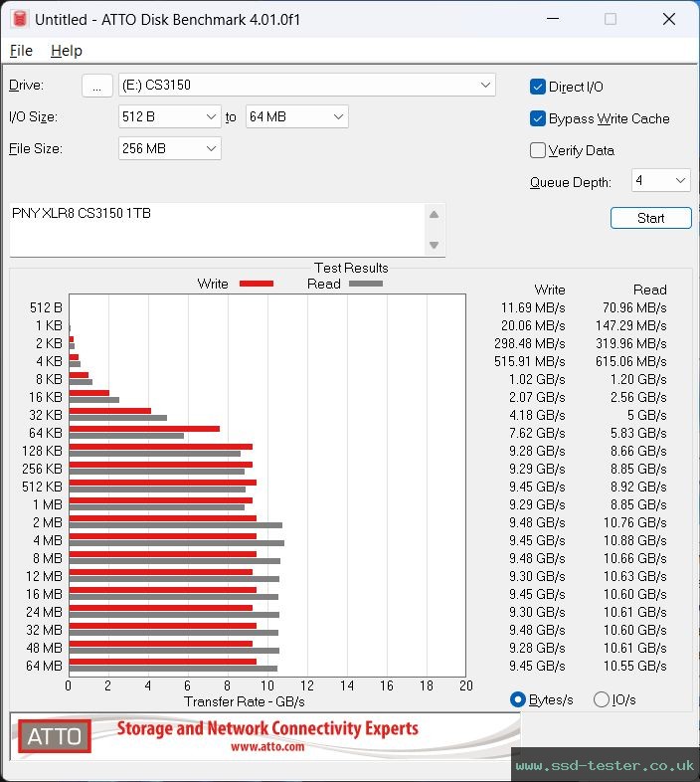
Task: Open the Queue Depth dropdown
Action: pyautogui.click(x=660, y=180)
